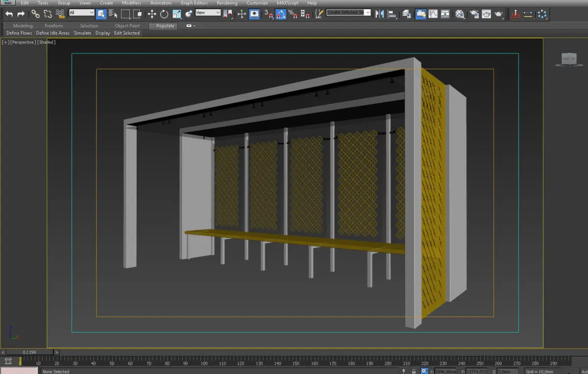Click the Perspective viewport label menu

[x=23, y=42]
